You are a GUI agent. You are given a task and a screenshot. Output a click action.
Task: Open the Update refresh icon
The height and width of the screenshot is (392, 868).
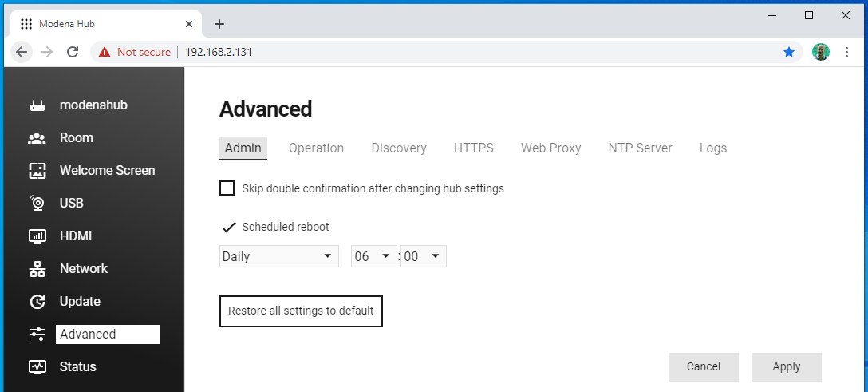(x=37, y=301)
